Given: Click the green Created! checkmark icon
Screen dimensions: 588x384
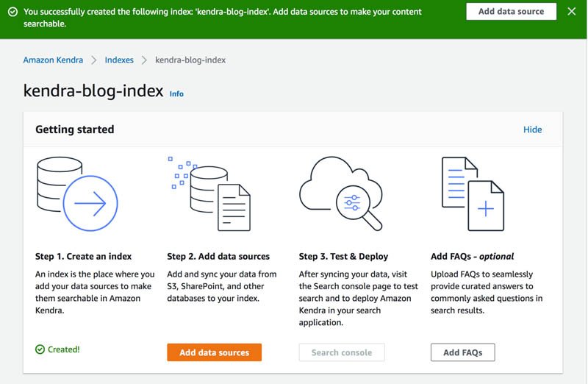Looking at the screenshot, I should (40, 349).
